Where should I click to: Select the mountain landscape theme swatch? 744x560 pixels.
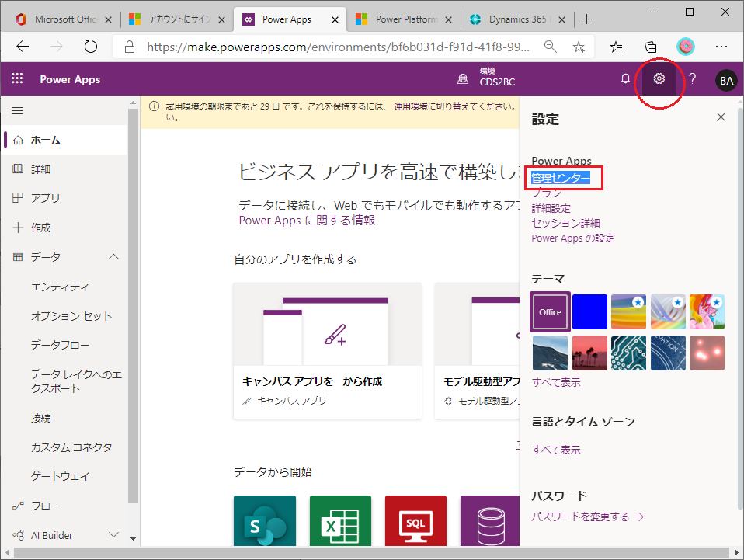[550, 353]
